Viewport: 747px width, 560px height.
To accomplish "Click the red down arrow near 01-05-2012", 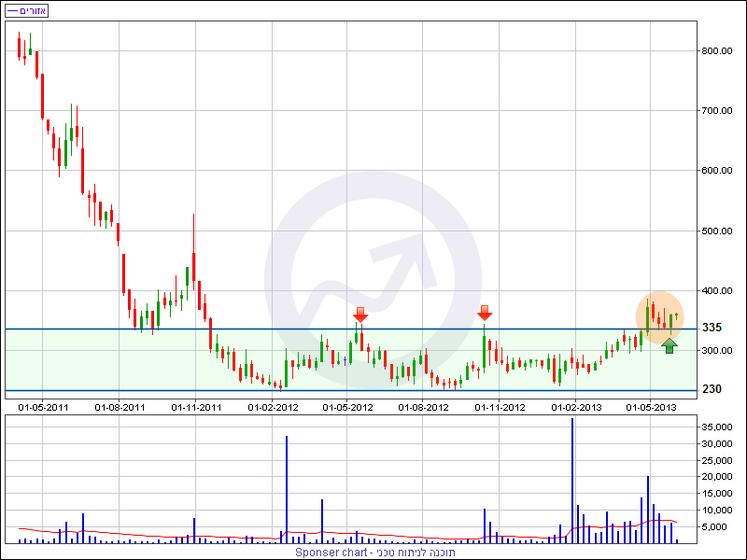I will click(360, 315).
